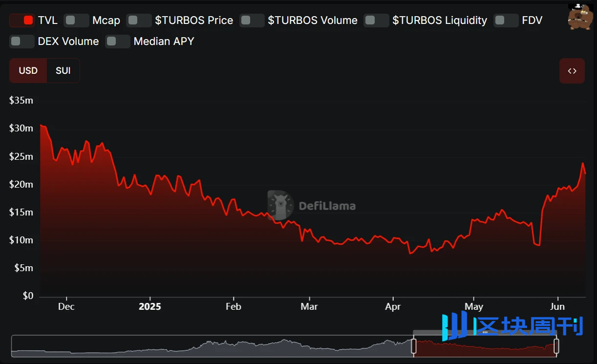This screenshot has height=364, width=597.
Task: Click the left range slider handle
Action: pos(413,346)
